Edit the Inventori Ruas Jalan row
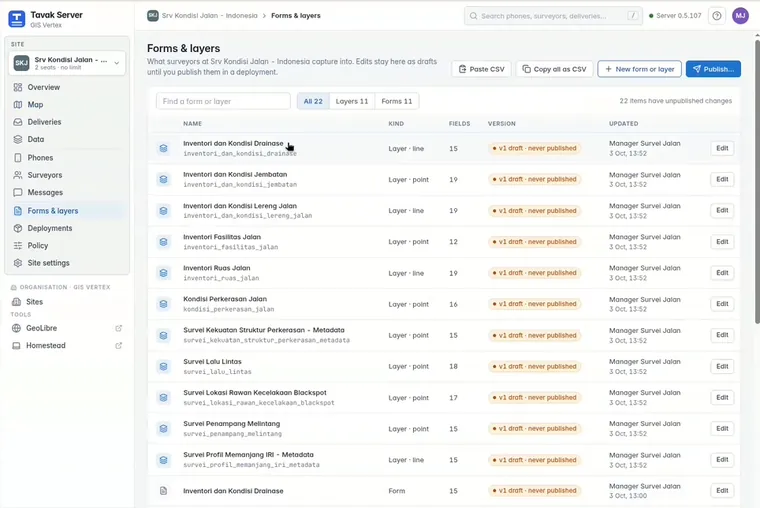Screen dimensions: 760x508 click(x=722, y=273)
